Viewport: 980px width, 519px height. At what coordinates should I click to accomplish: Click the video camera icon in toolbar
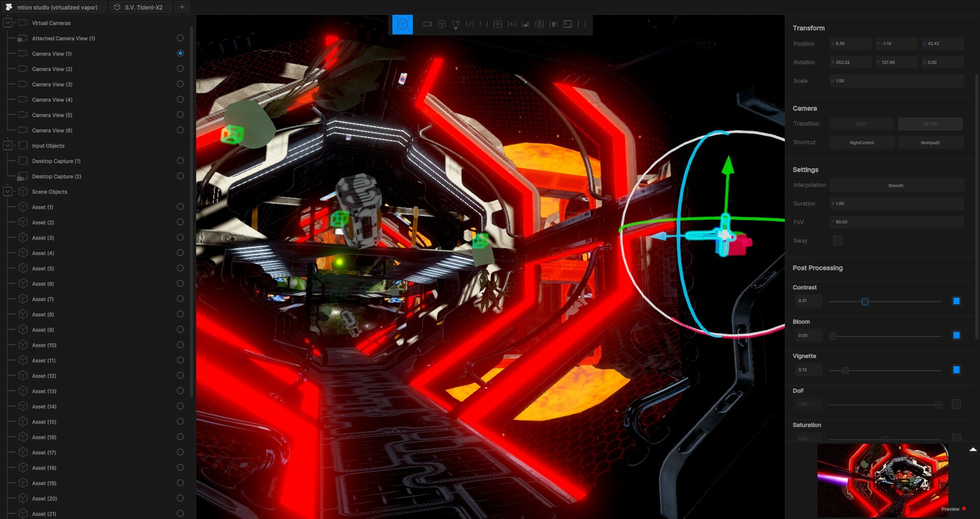[x=428, y=24]
